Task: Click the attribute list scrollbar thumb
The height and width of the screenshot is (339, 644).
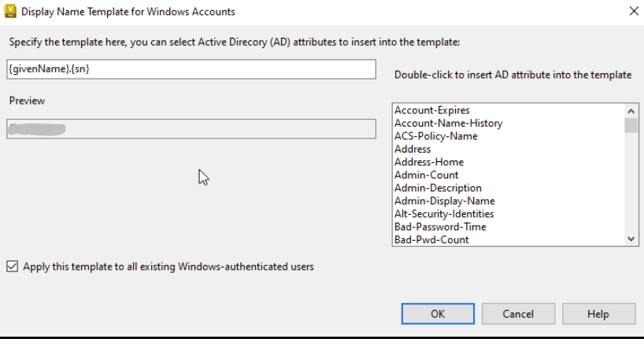Action: coord(631,125)
